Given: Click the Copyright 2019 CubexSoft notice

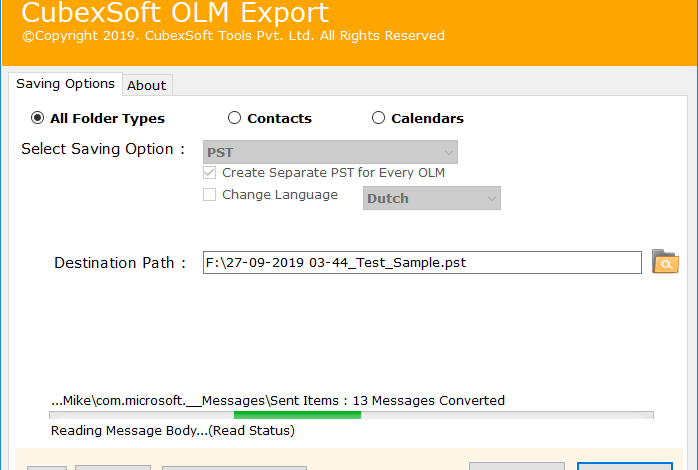Looking at the screenshot, I should [233, 36].
